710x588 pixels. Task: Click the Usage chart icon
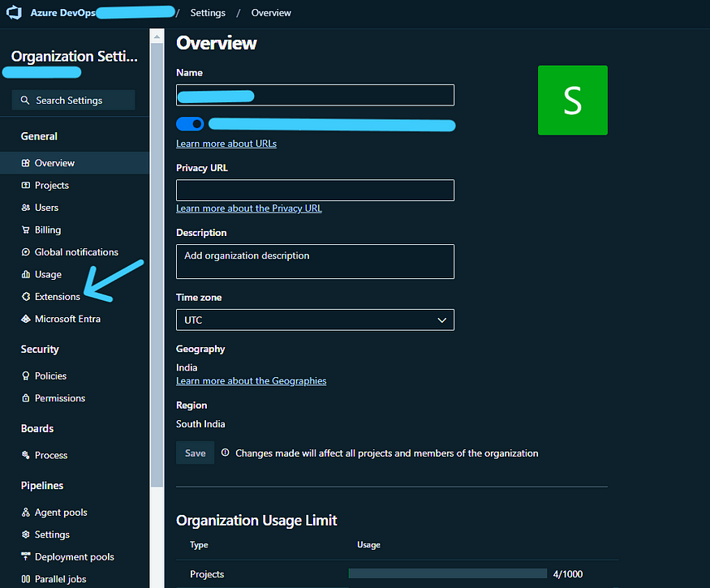point(25,274)
